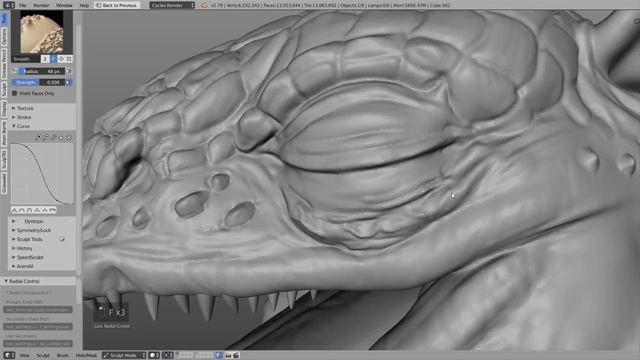Click the Use Secondary field

pos(38,344)
